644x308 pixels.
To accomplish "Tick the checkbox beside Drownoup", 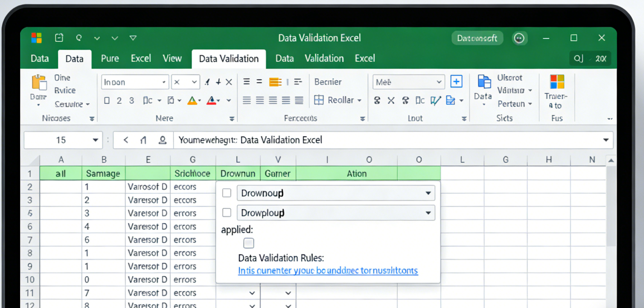I will [227, 193].
